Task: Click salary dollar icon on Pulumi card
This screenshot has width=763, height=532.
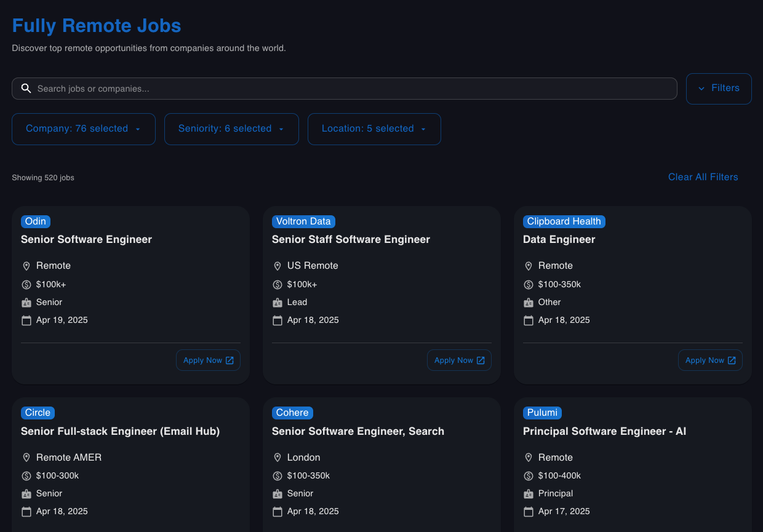Action: (529, 476)
